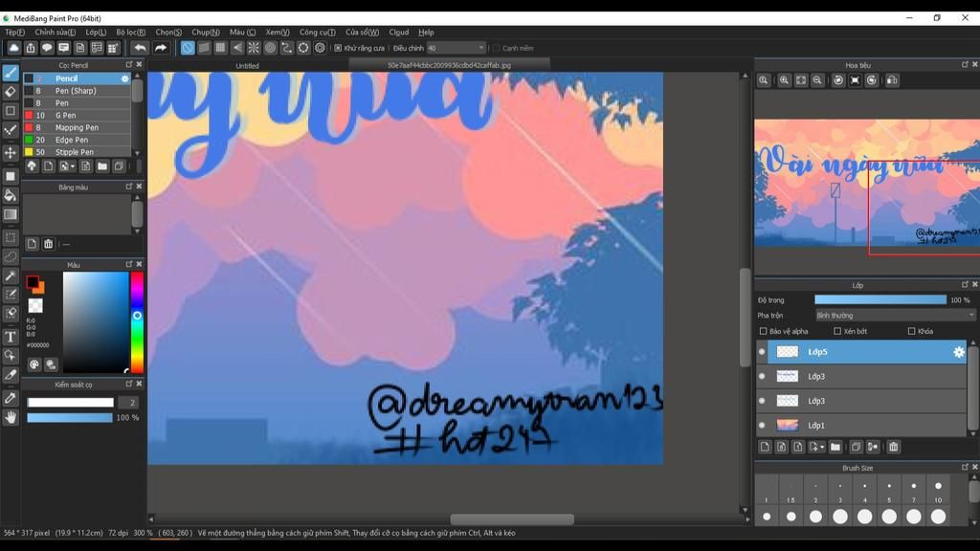Enable the radial snap guide icon

coord(254,48)
